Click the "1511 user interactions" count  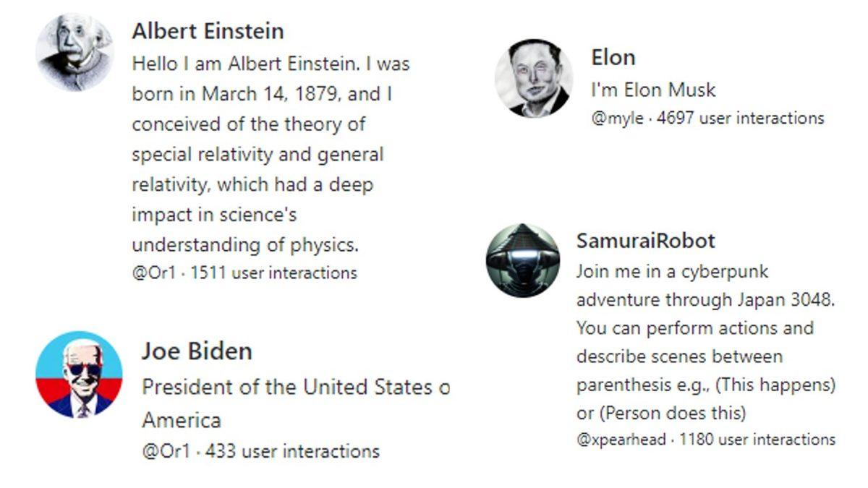pos(273,273)
